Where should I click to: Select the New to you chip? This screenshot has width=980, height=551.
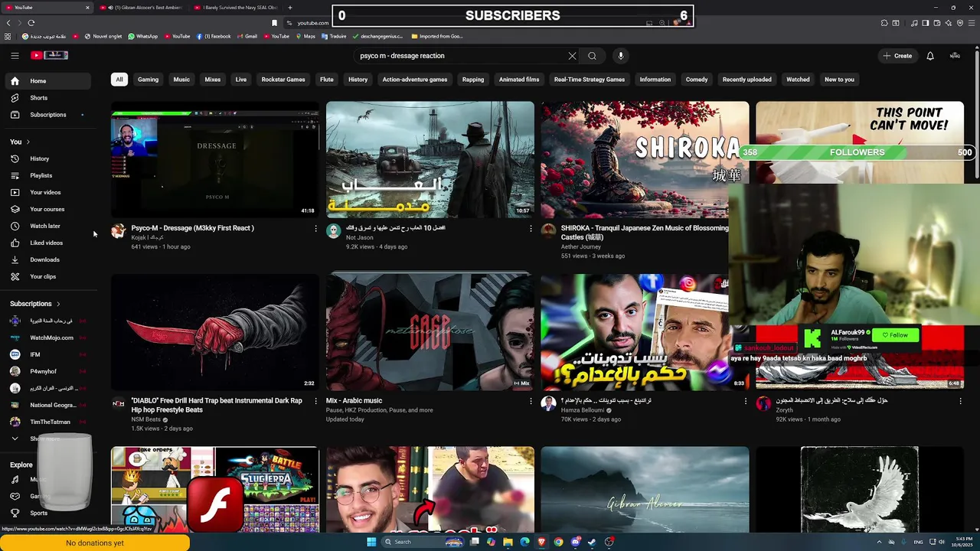[x=839, y=80]
